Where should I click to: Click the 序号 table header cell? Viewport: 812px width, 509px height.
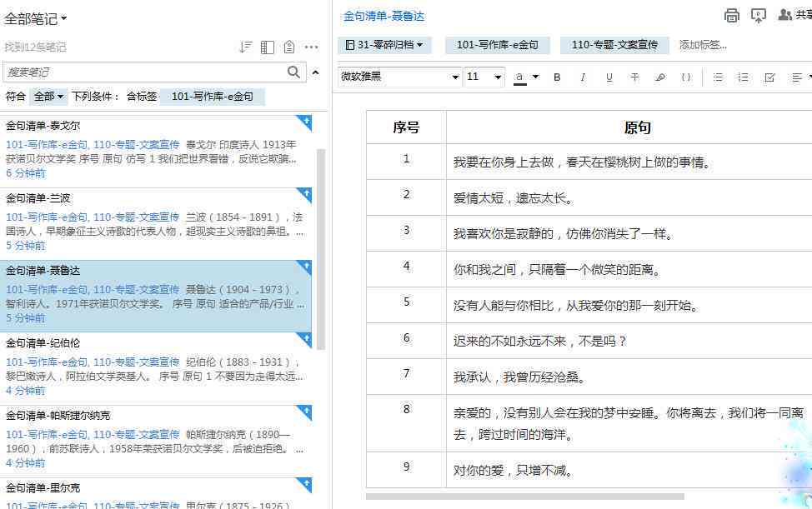406,127
